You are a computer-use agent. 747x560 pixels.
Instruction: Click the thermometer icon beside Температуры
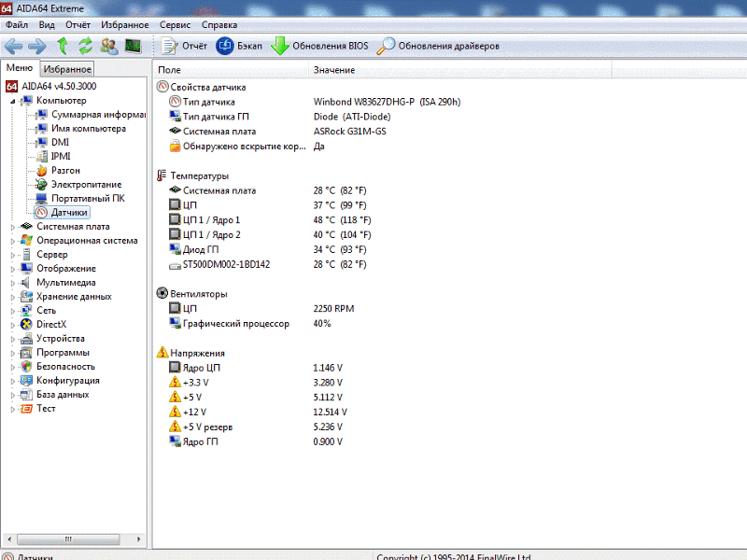[x=162, y=175]
